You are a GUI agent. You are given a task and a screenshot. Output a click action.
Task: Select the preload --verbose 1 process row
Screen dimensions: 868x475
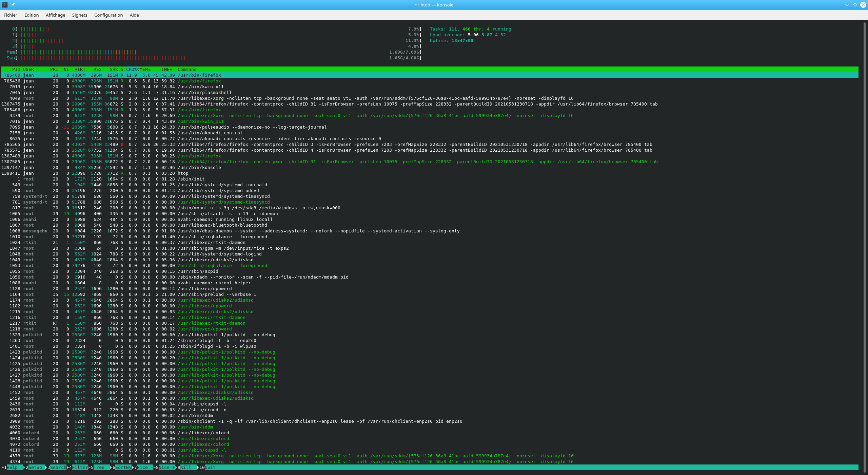[430, 294]
